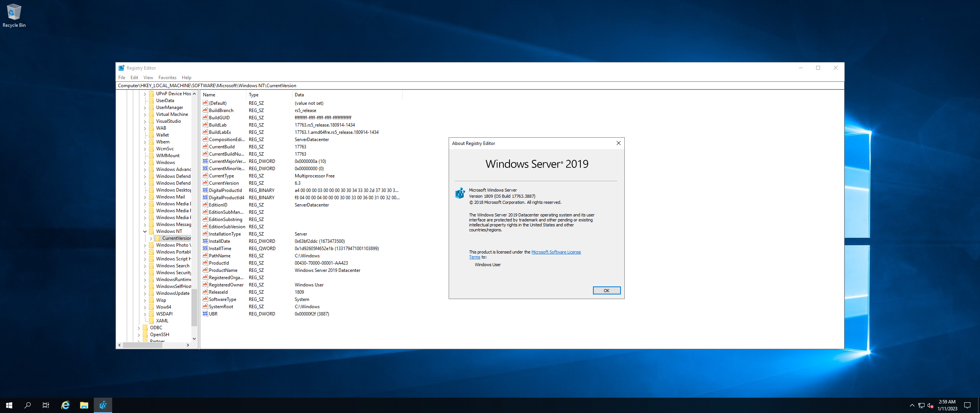Close the About Registry Editor dialog
The width and height of the screenshot is (980, 413).
coord(618,143)
